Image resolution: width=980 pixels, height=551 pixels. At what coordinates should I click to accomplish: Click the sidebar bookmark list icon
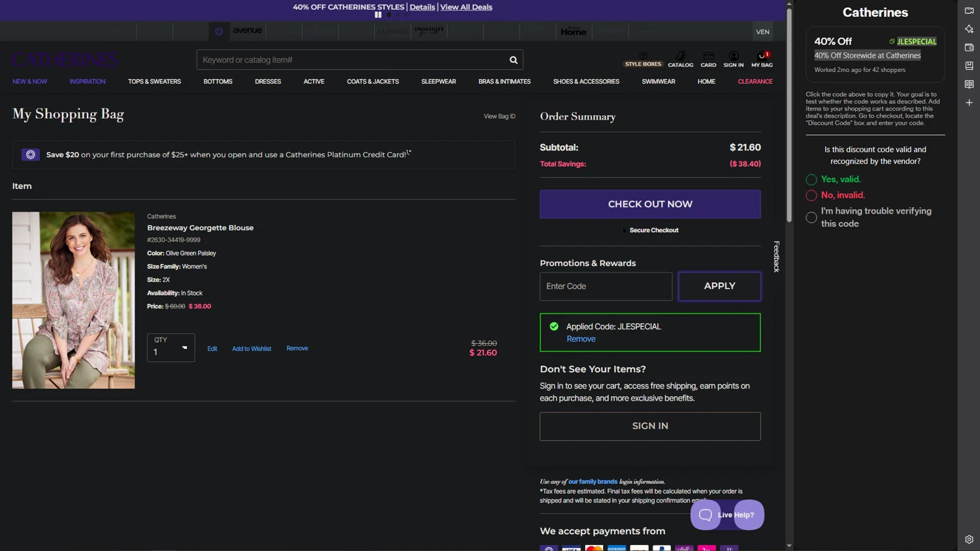point(969,65)
